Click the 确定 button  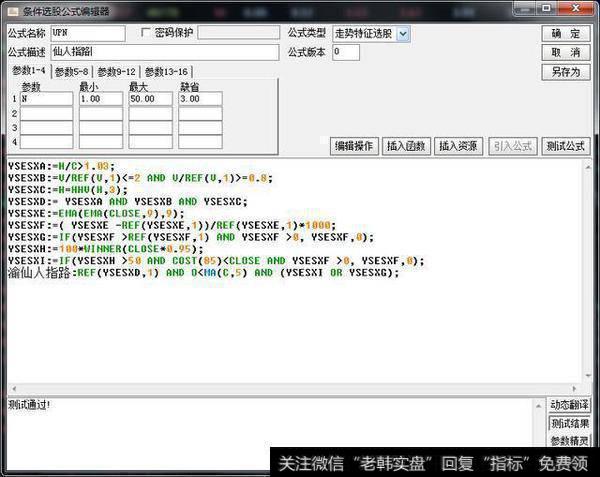566,34
